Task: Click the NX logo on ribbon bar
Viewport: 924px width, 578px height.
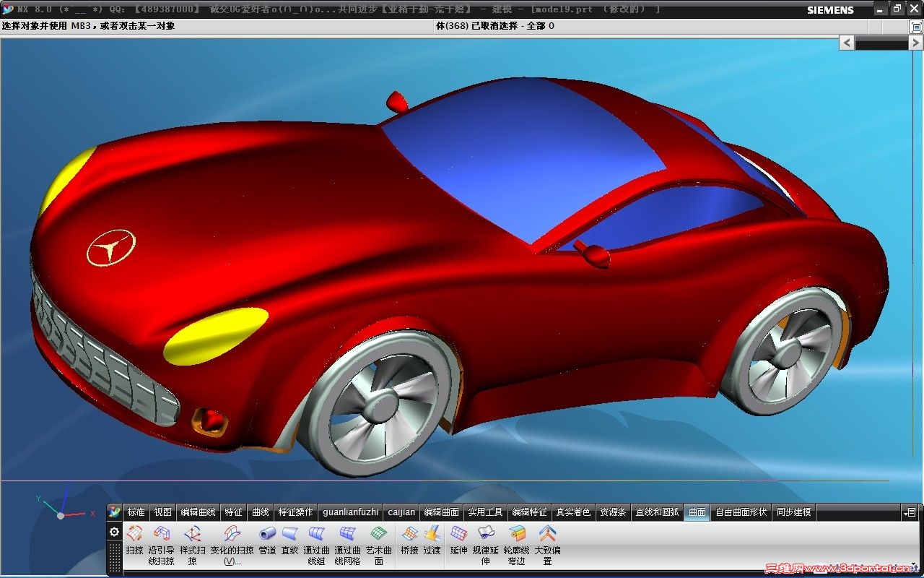Action: click(114, 512)
